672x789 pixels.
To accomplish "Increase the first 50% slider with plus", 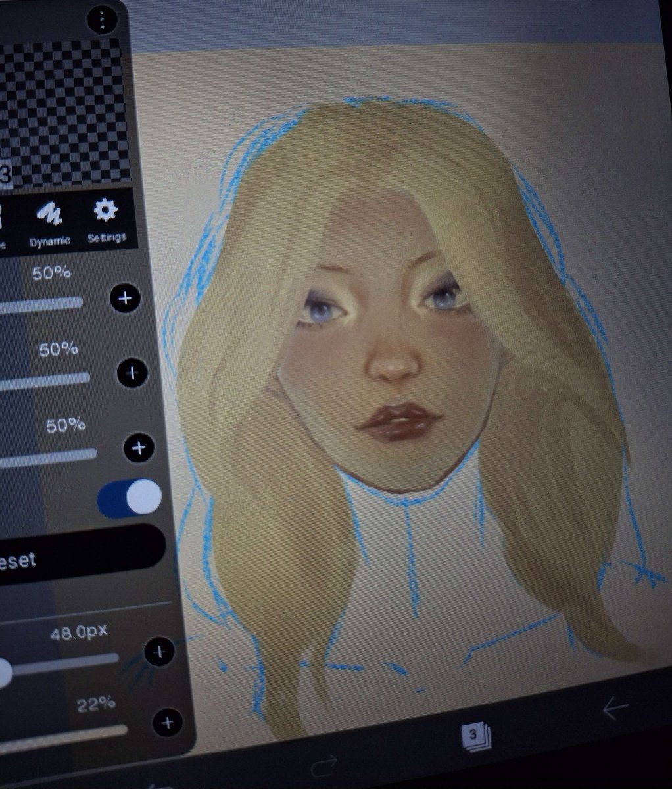I will point(125,299).
